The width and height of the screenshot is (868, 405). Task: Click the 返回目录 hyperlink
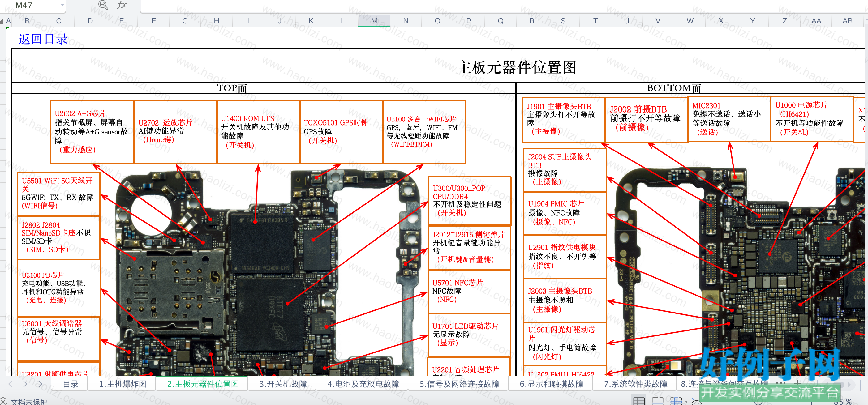pos(43,39)
